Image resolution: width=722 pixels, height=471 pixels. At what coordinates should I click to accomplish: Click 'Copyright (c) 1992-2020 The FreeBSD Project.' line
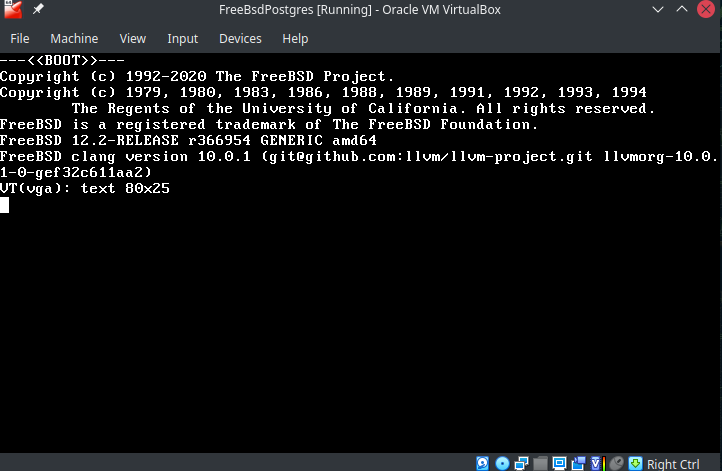click(x=197, y=76)
